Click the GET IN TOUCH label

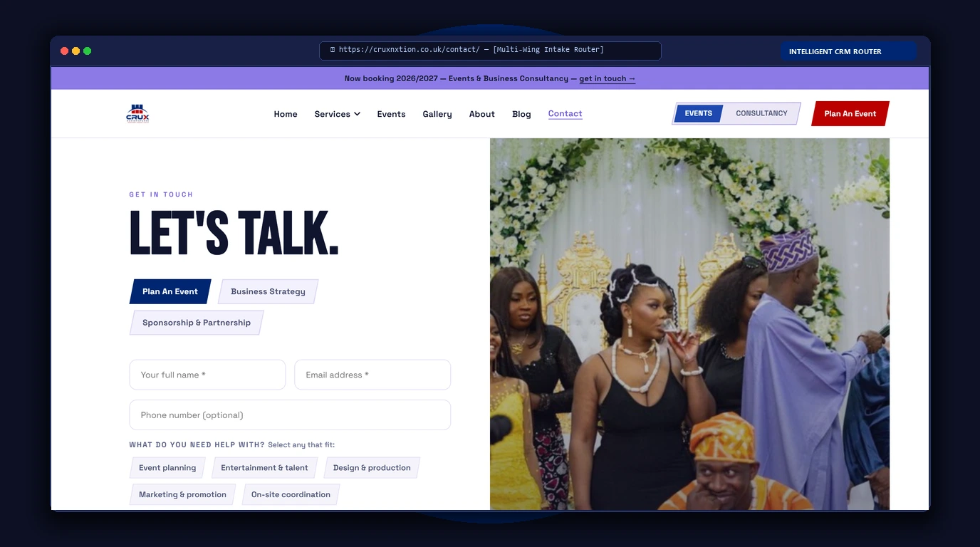tap(161, 194)
